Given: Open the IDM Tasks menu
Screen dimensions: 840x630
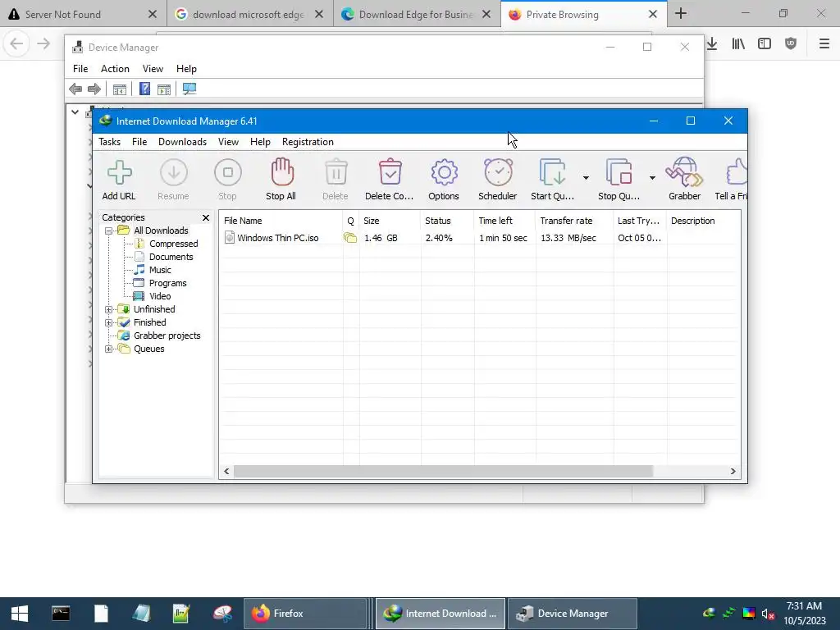Looking at the screenshot, I should (x=109, y=142).
